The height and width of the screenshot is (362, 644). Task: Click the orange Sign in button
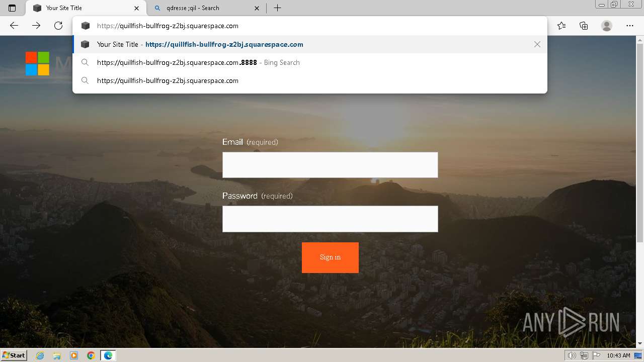[x=330, y=257]
